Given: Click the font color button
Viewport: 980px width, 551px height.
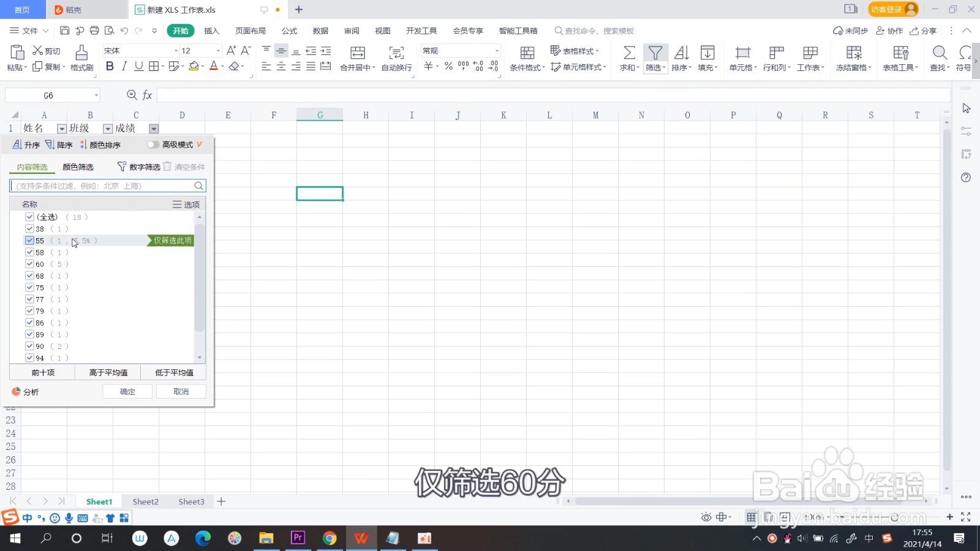Looking at the screenshot, I should tap(213, 66).
